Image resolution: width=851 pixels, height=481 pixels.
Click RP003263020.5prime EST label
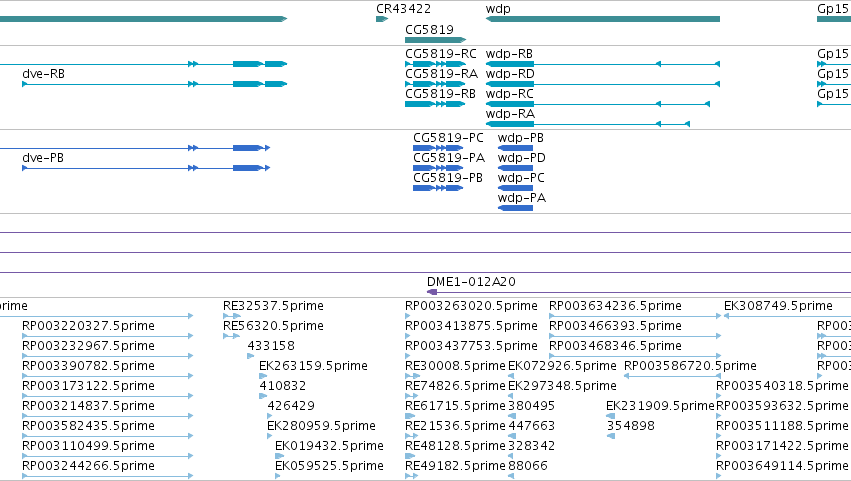pos(471,306)
